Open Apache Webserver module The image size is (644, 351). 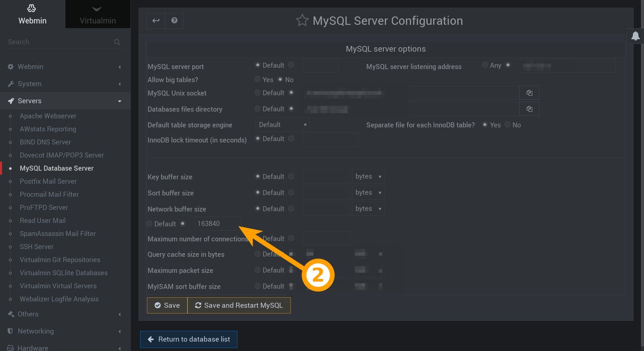(48, 116)
